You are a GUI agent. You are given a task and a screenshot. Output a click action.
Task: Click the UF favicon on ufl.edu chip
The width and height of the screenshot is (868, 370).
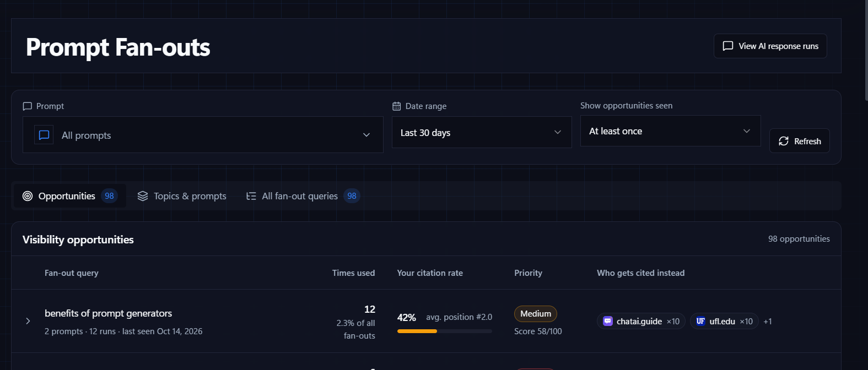[x=700, y=321]
